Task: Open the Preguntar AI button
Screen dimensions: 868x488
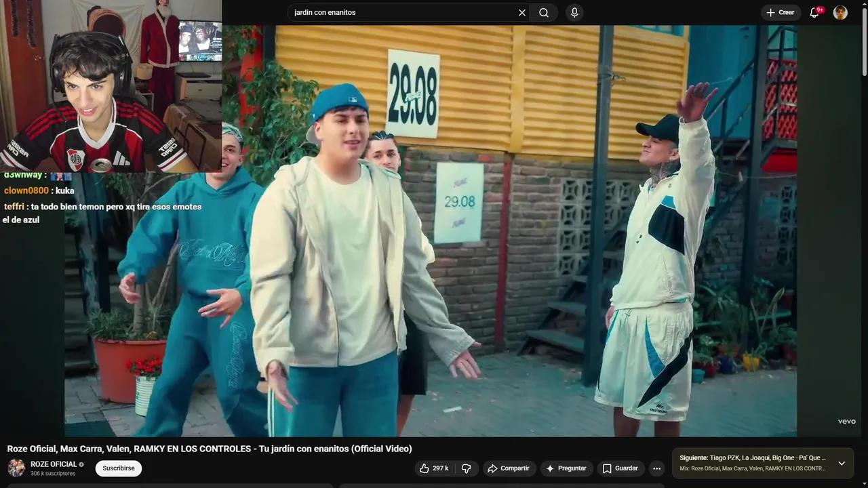Action: (566, 468)
